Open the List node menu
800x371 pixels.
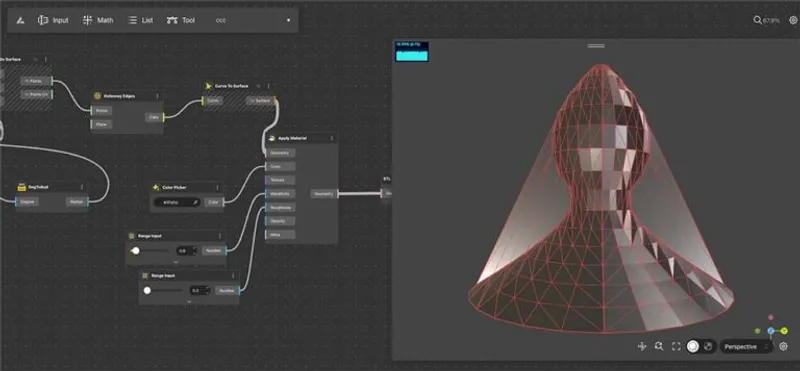pyautogui.click(x=141, y=20)
